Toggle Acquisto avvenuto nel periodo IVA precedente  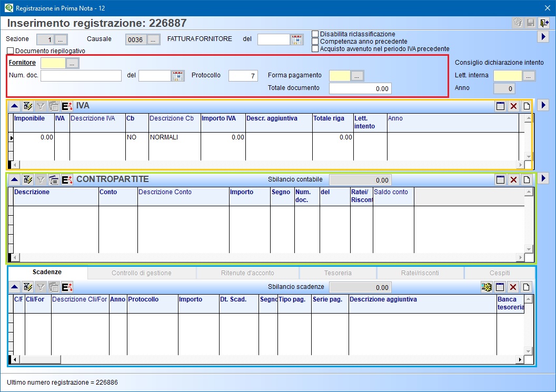(315, 49)
